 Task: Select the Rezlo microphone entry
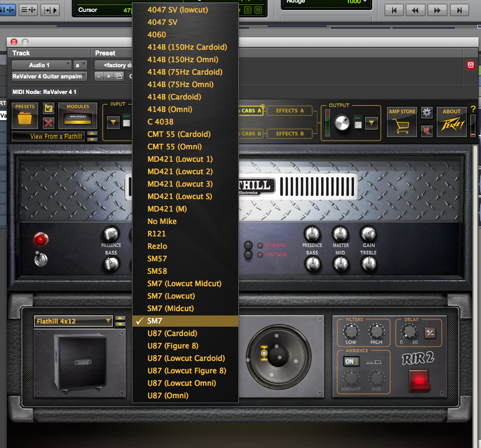pyautogui.click(x=185, y=246)
